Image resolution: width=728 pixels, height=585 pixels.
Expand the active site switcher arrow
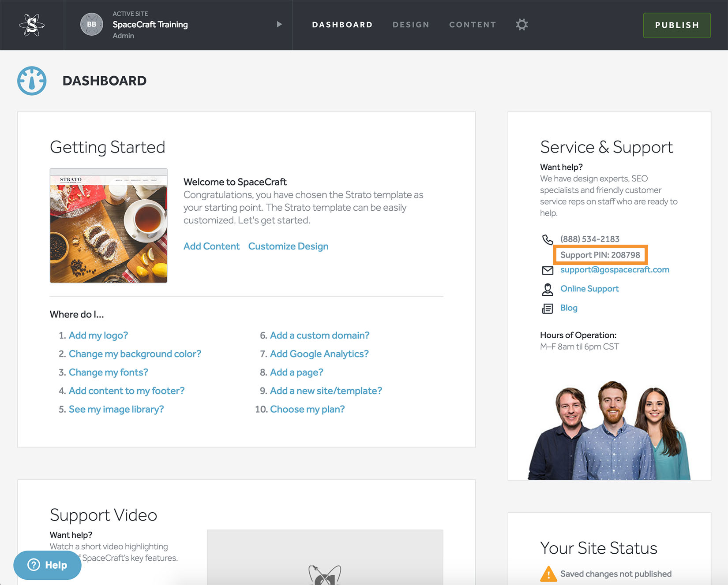point(279,24)
